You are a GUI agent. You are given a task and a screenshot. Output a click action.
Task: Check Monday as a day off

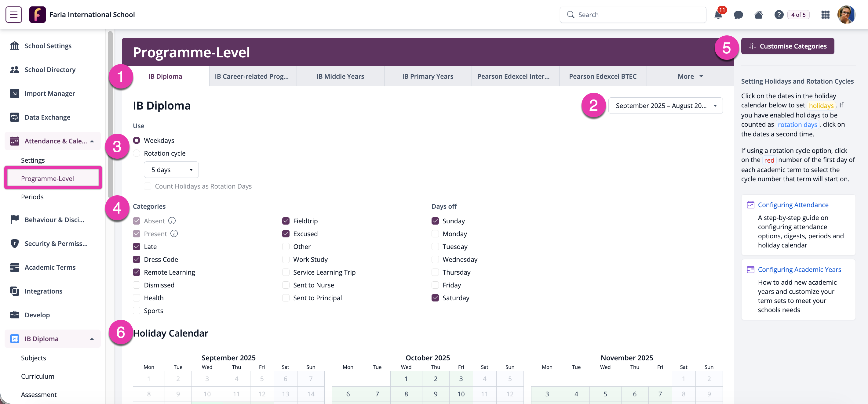435,234
